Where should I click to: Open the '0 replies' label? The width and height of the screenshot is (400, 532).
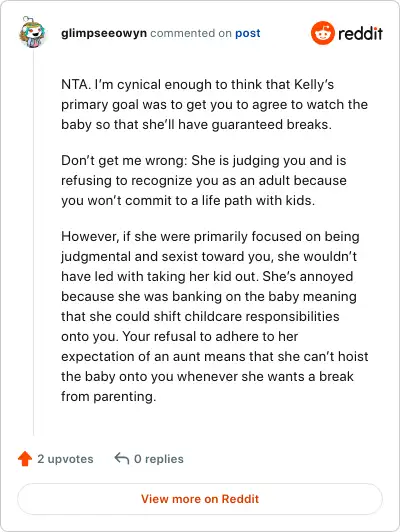[159, 459]
